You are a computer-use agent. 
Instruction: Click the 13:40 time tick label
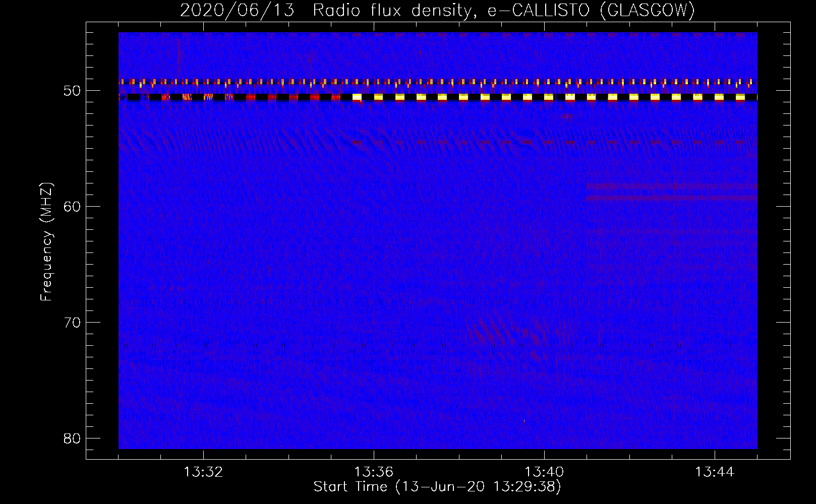[x=544, y=472]
